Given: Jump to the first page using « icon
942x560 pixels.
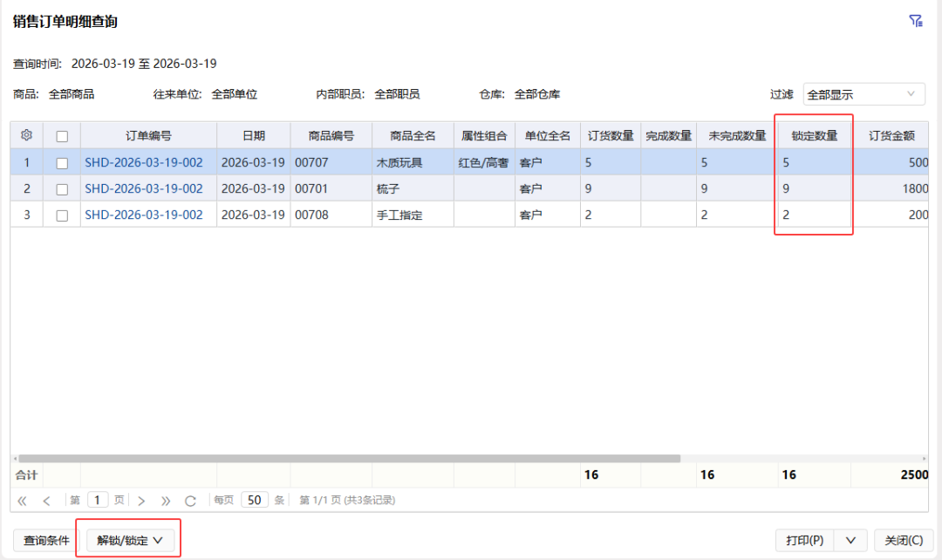Looking at the screenshot, I should pos(22,499).
